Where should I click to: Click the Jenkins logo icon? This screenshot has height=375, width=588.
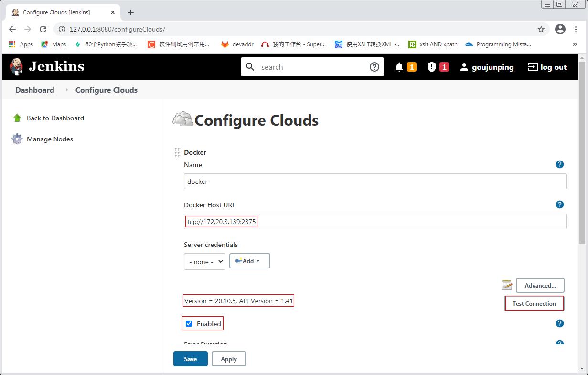[16, 67]
